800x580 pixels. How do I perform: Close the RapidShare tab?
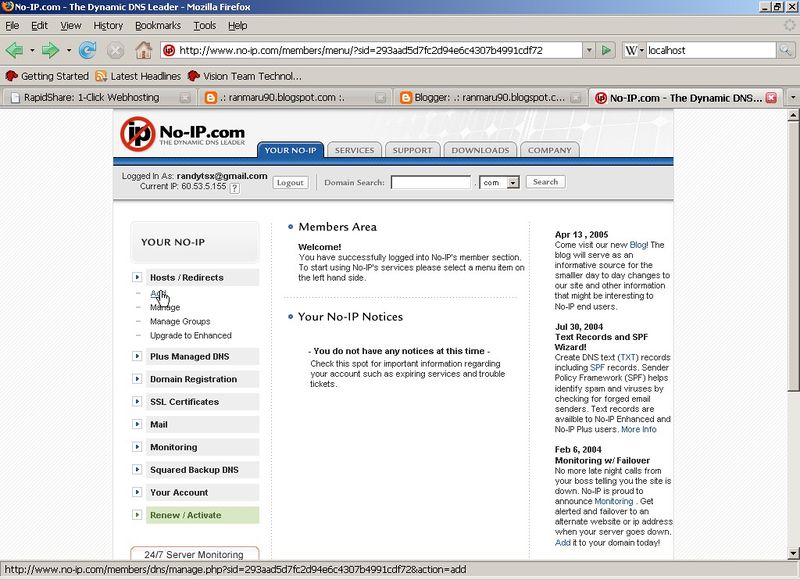[x=185, y=97]
